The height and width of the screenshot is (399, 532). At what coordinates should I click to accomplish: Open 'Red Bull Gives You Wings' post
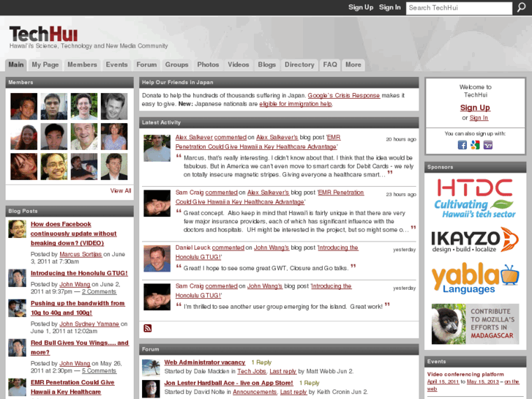coord(80,347)
